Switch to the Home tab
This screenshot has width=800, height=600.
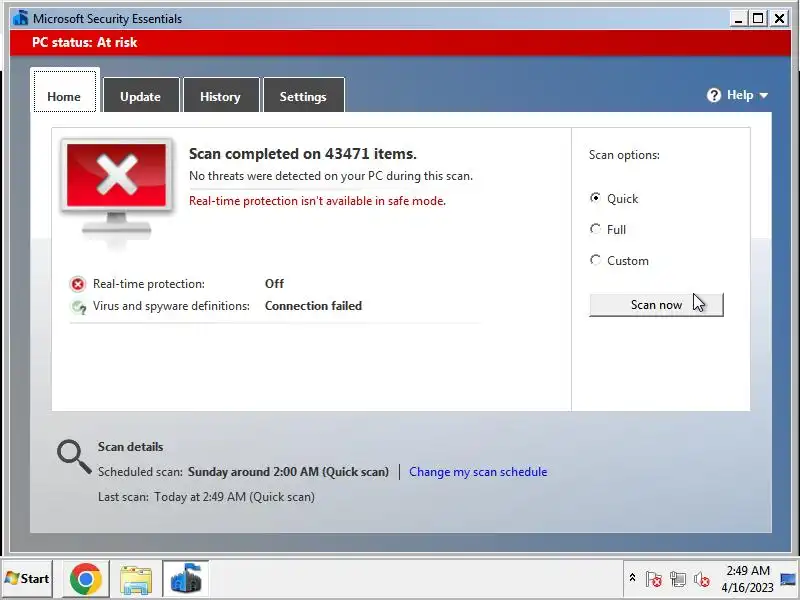pyautogui.click(x=64, y=90)
